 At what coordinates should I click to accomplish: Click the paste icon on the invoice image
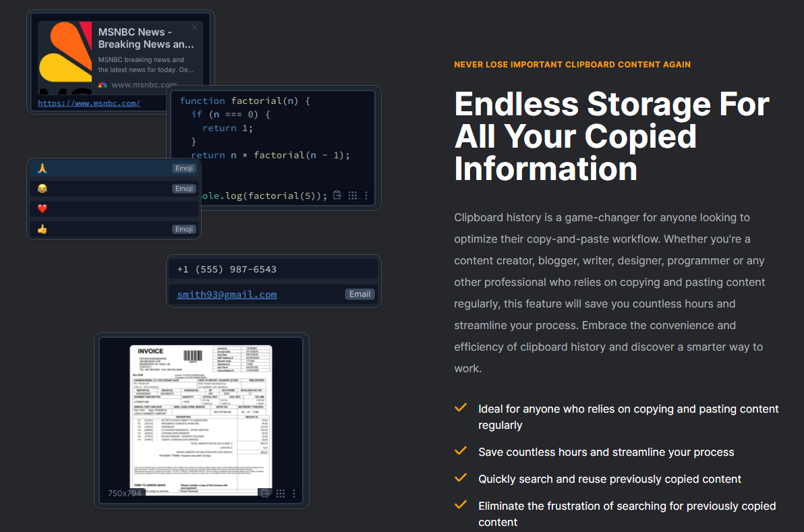click(265, 493)
